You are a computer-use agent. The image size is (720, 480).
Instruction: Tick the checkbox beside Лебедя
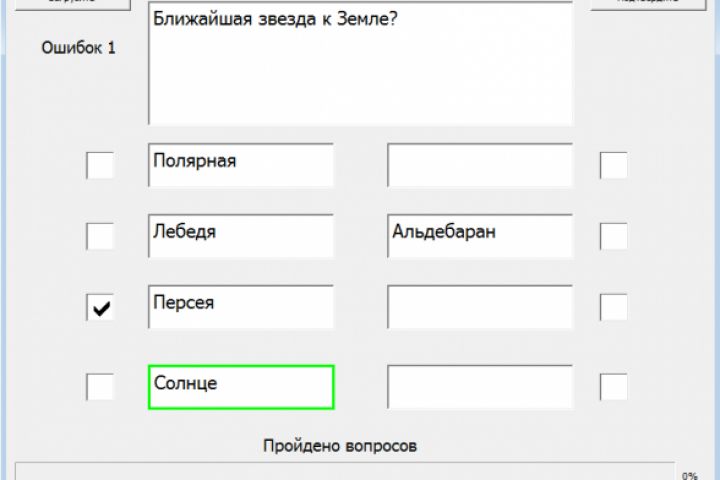(100, 236)
